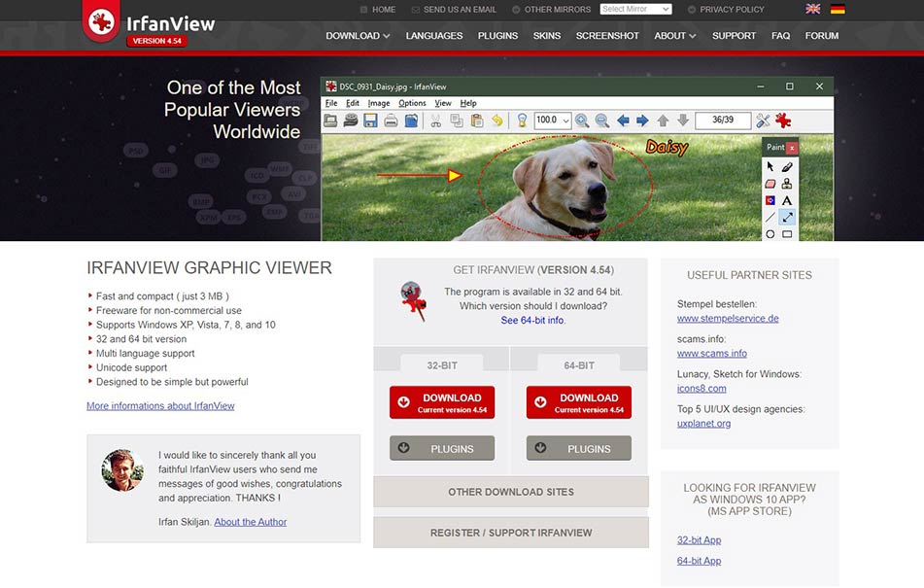The image size is (924, 588).
Task: Open the File menu in IrfanView window
Action: (x=331, y=103)
